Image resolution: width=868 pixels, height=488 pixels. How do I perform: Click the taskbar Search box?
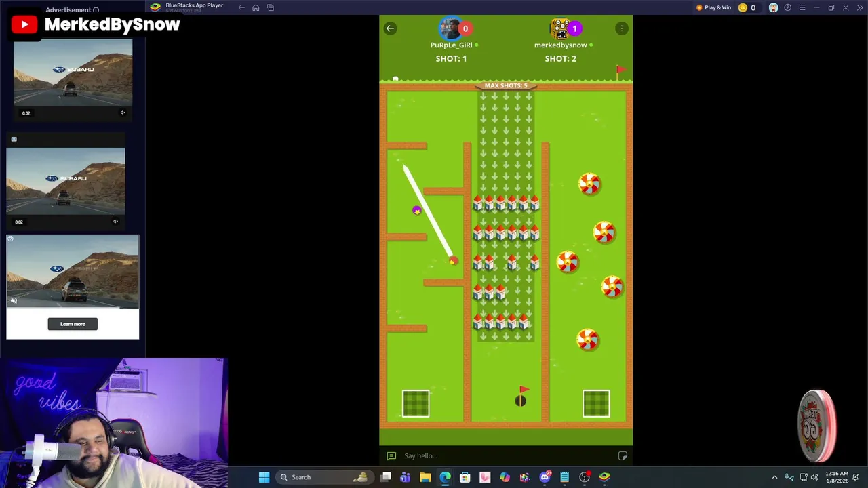325,477
